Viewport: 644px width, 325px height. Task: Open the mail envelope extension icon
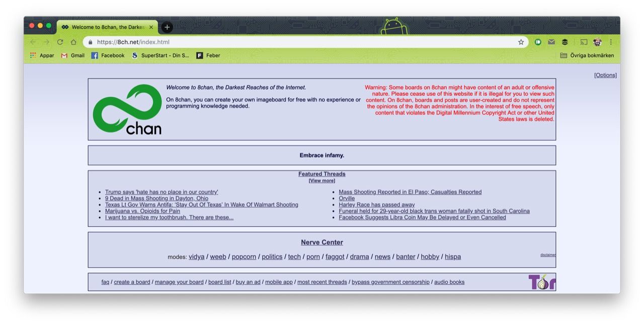(551, 42)
